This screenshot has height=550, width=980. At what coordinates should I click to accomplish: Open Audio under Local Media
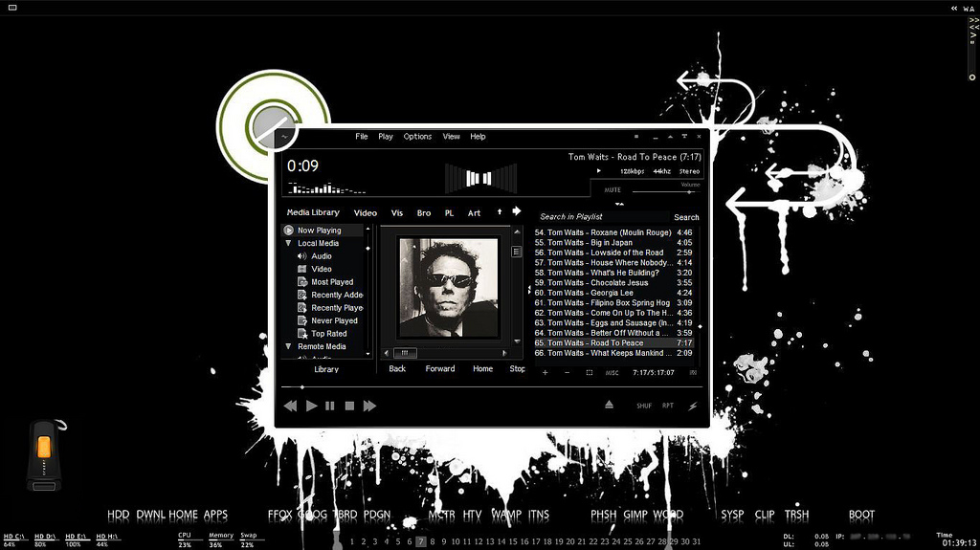tap(322, 256)
